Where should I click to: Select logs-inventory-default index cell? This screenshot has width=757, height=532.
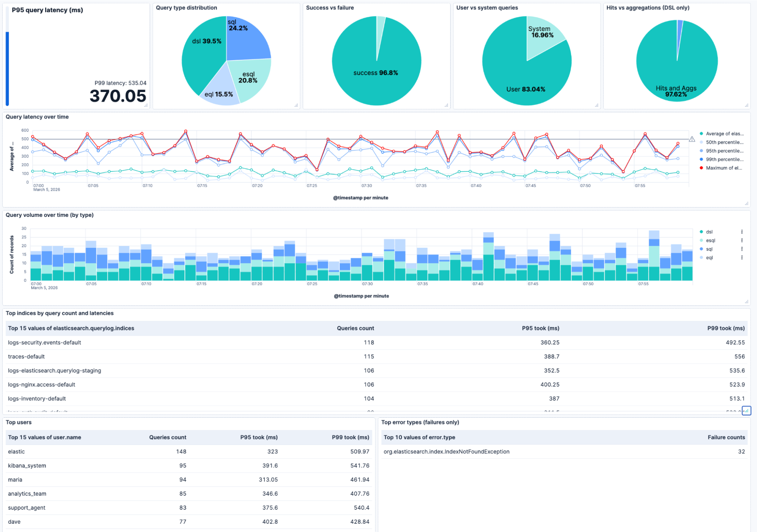pos(37,398)
